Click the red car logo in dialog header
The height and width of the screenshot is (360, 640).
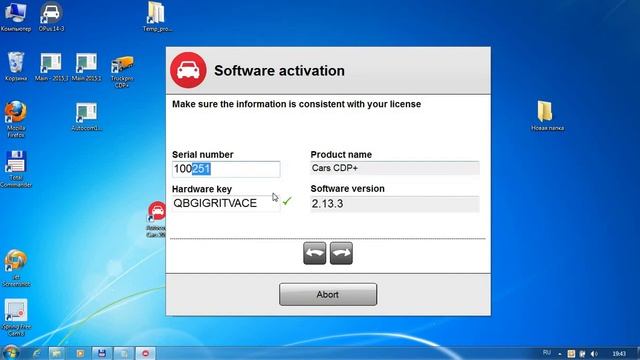coord(188,70)
